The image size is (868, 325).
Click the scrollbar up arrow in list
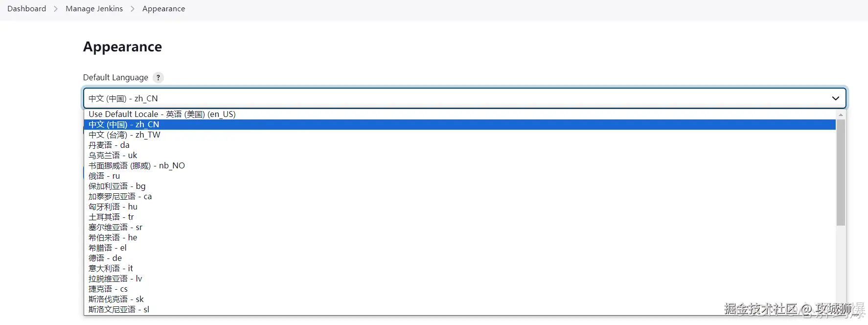(x=841, y=115)
